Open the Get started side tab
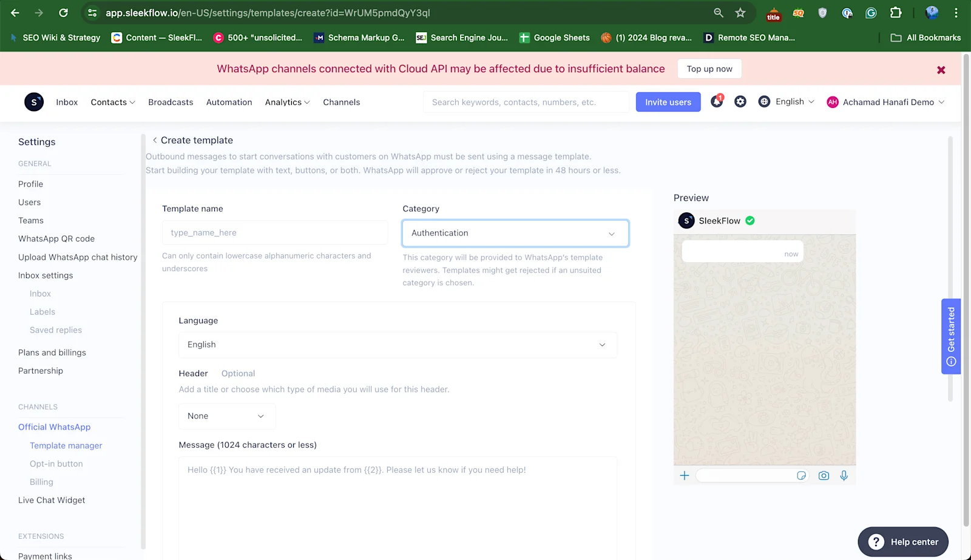The image size is (971, 560). click(951, 337)
